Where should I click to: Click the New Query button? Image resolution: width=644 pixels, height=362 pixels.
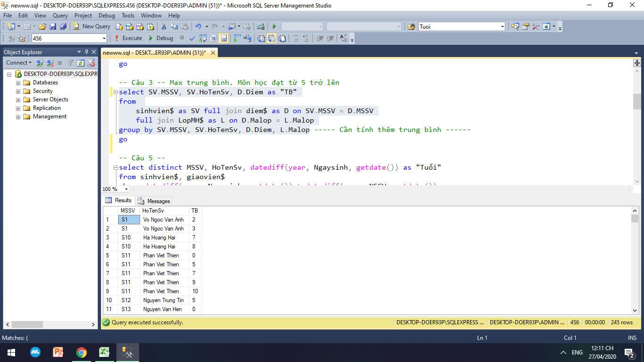pos(91,26)
